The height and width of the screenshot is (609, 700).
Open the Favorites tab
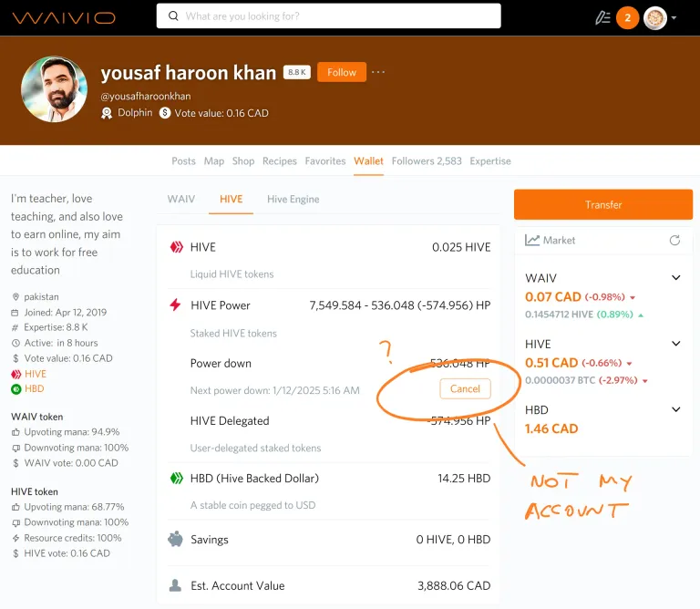325,160
